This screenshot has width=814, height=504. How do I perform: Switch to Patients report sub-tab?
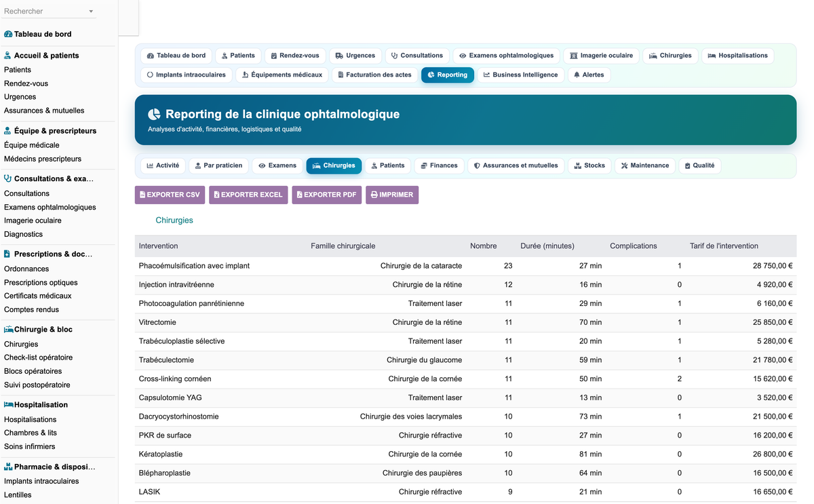coord(387,166)
